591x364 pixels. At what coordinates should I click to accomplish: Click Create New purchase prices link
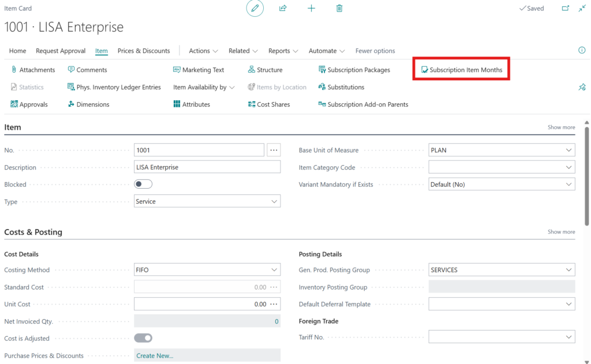point(155,355)
